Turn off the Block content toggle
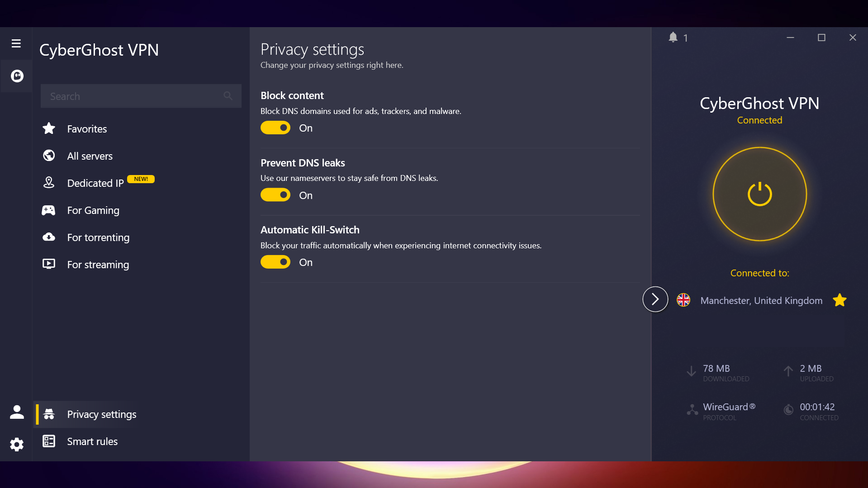Image resolution: width=868 pixels, height=488 pixels. click(x=275, y=128)
